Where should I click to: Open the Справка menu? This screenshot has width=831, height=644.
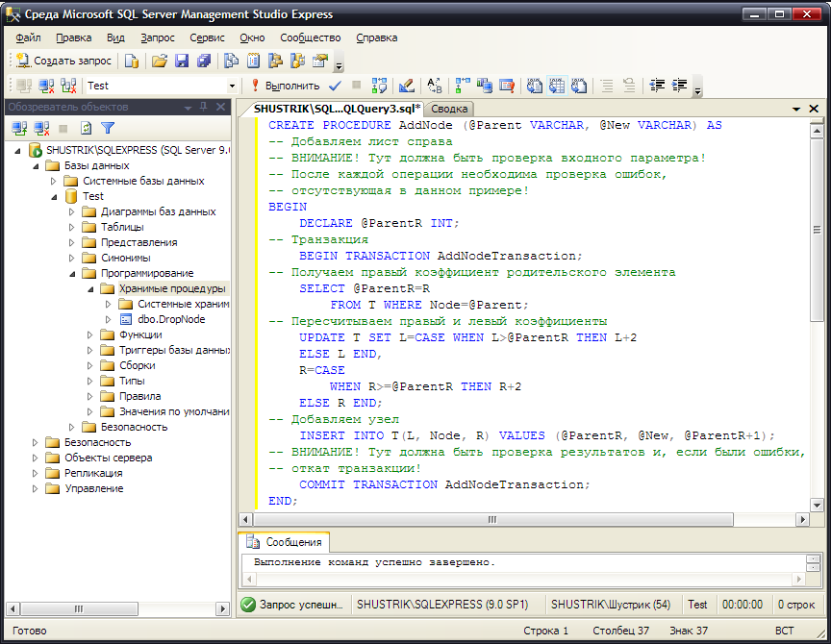377,37
